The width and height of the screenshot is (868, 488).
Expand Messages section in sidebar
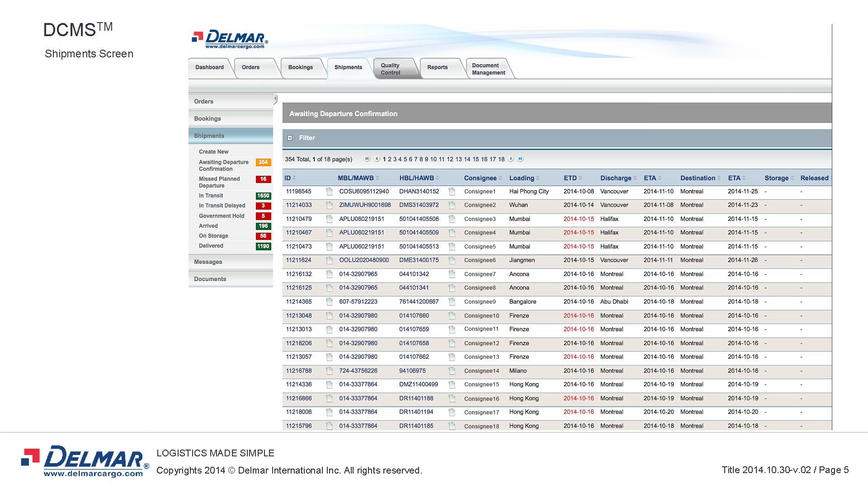pyautogui.click(x=231, y=262)
